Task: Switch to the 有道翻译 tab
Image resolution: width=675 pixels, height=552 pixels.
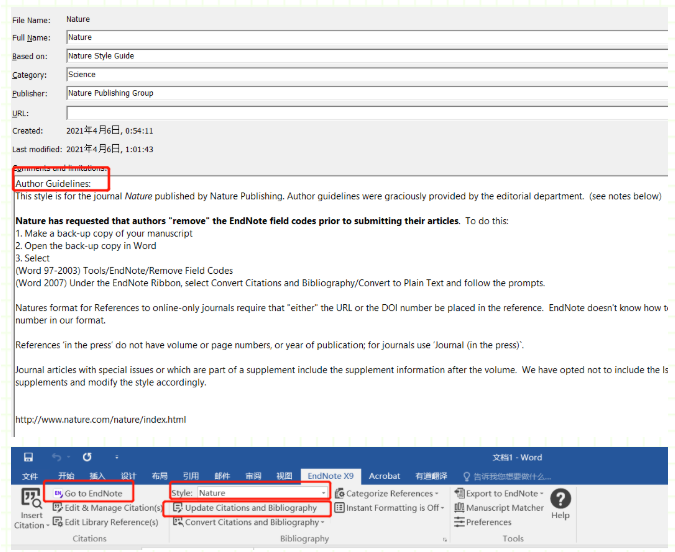Action: (x=431, y=476)
